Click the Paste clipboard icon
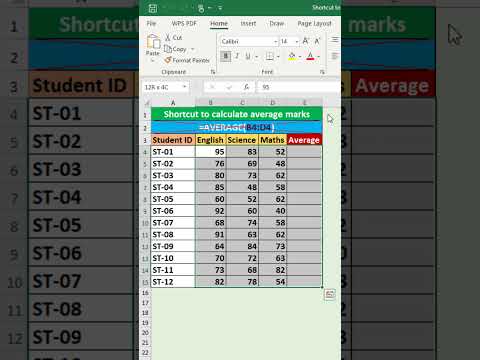This screenshot has width=480, height=360. (x=153, y=42)
